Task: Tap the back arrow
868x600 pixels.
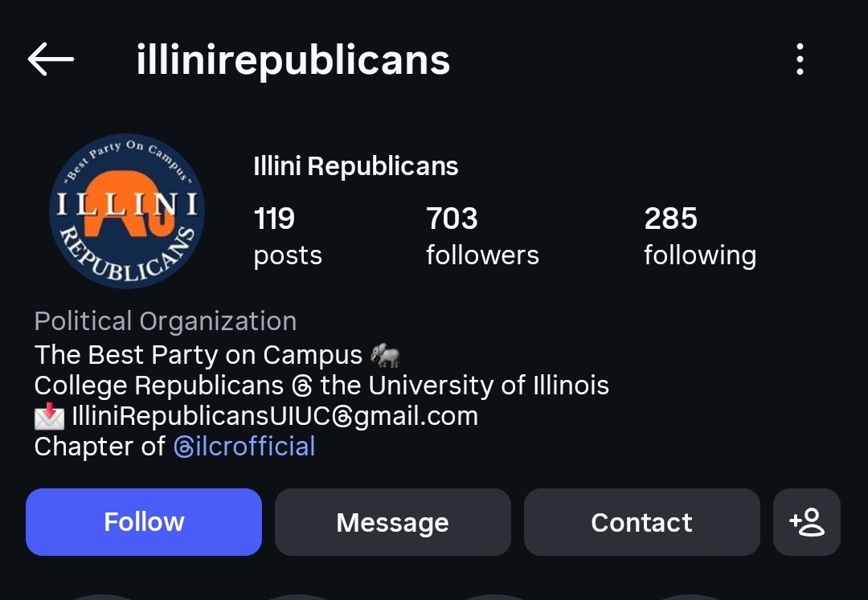Action: 51,59
